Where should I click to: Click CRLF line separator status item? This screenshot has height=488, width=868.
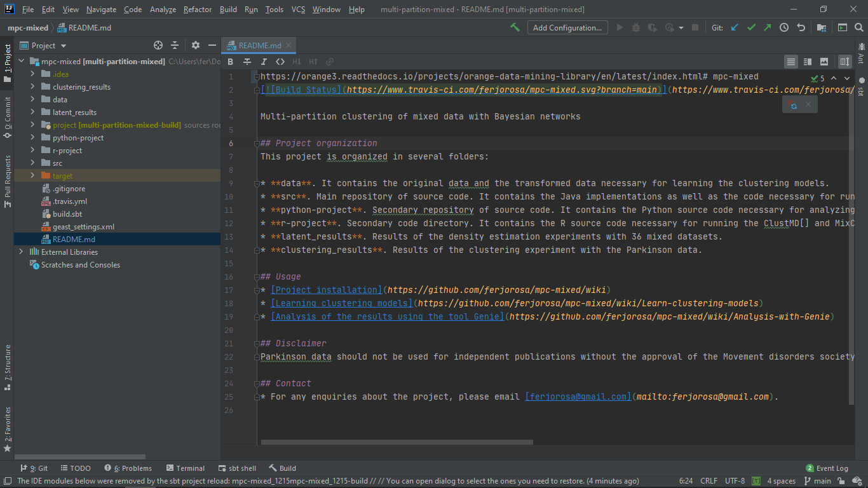[x=709, y=481]
